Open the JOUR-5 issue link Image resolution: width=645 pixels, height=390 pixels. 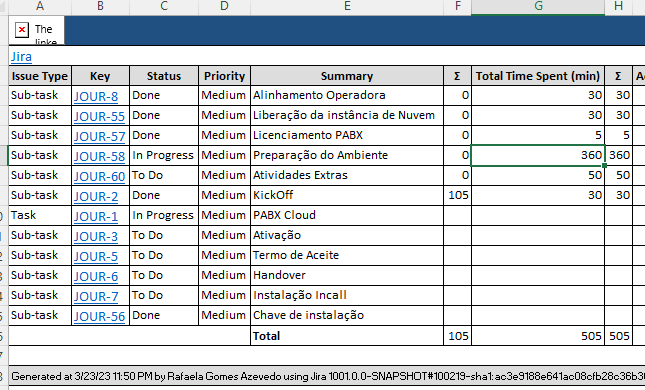tap(96, 256)
